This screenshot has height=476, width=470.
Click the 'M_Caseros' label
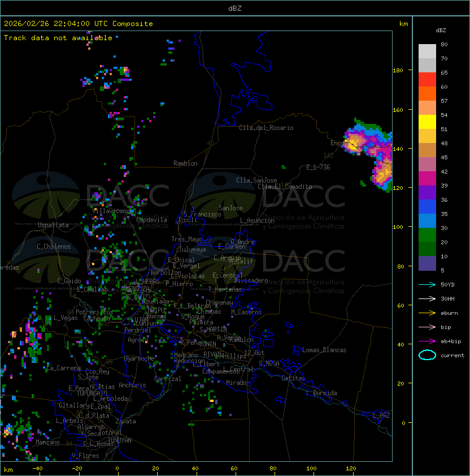coord(246,311)
